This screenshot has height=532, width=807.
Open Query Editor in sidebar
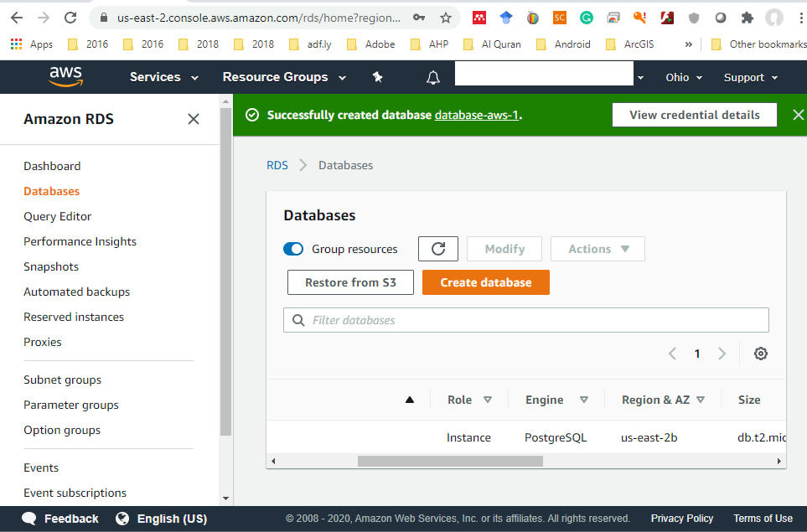point(58,217)
